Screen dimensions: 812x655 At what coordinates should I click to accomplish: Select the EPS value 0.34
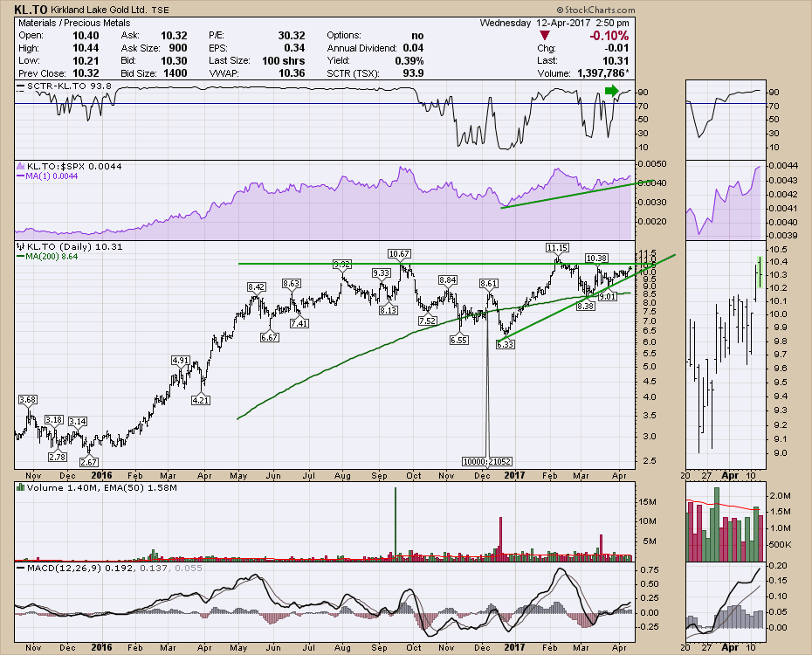pyautogui.click(x=294, y=48)
